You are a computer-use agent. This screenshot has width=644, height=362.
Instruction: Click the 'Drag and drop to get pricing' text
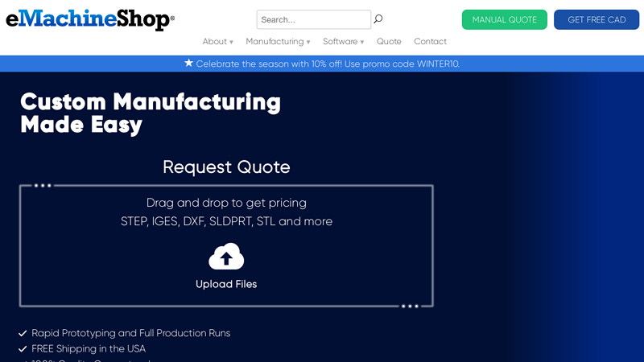tap(226, 203)
